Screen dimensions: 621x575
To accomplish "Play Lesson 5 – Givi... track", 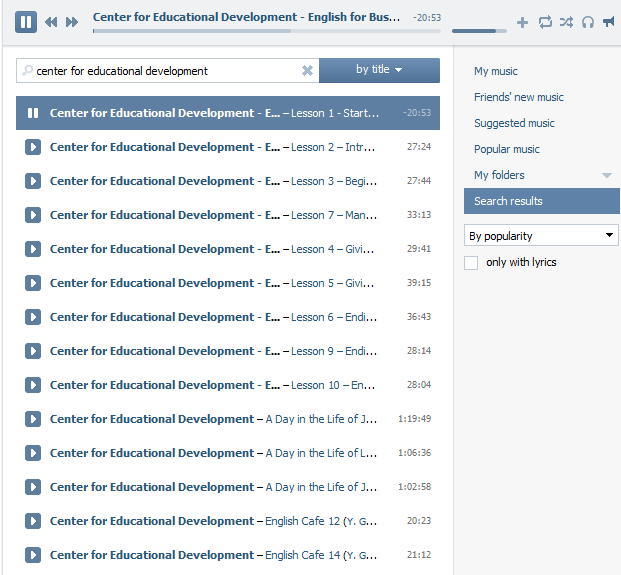I will coord(33,283).
